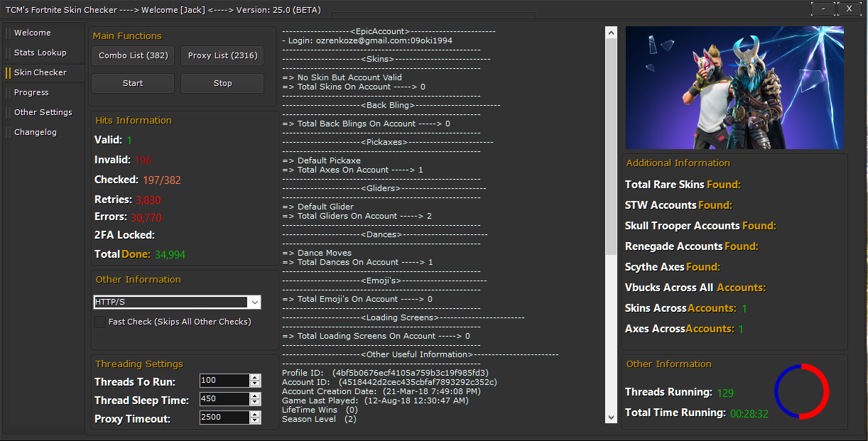Click the Total Gliders On Account line
Image resolution: width=868 pixels, height=441 pixels.
coord(357,216)
